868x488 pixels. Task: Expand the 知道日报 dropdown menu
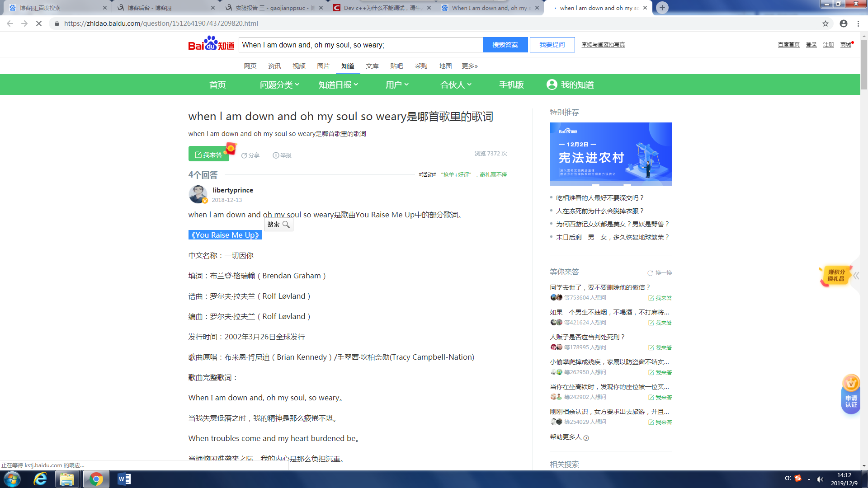tap(338, 85)
